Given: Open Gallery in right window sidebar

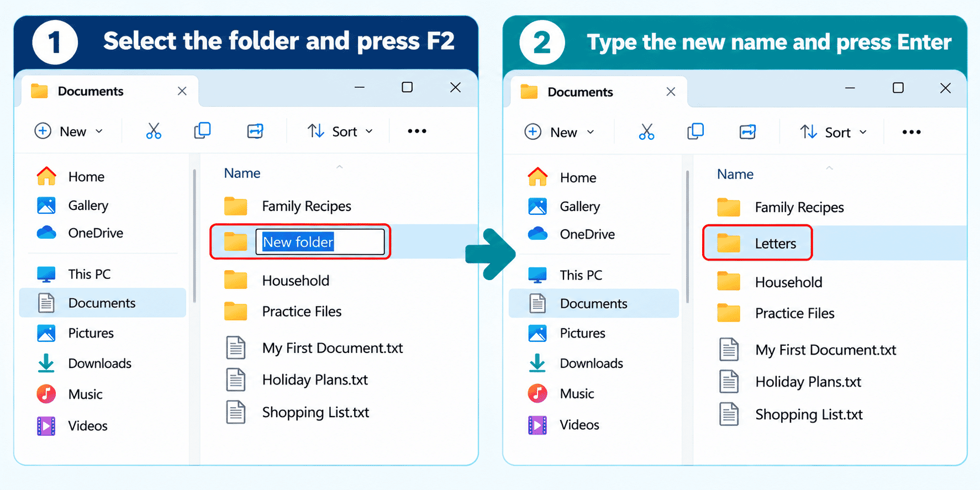Looking at the screenshot, I should pos(564,207).
